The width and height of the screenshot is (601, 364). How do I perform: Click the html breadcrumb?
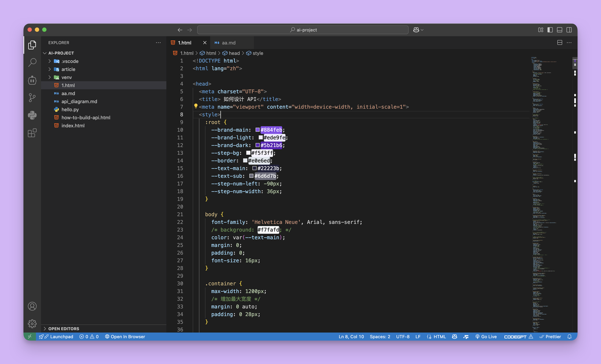coord(208,53)
